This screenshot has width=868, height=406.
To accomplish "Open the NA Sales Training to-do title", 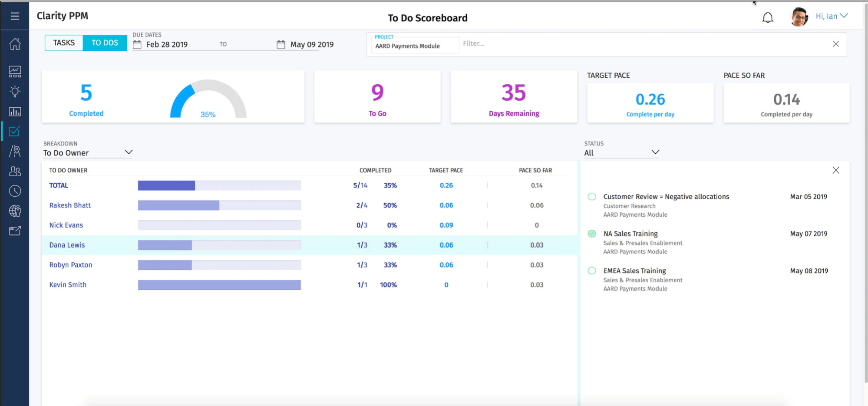I will pos(630,234).
